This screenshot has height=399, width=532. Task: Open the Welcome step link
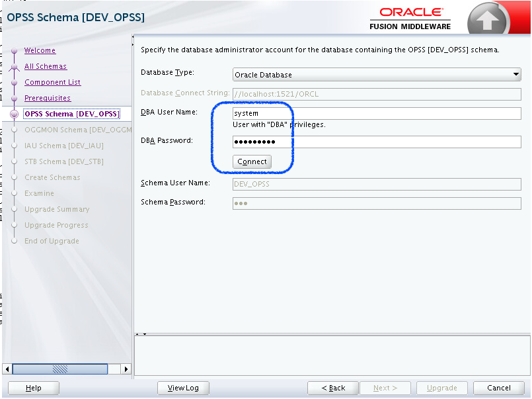click(x=40, y=50)
